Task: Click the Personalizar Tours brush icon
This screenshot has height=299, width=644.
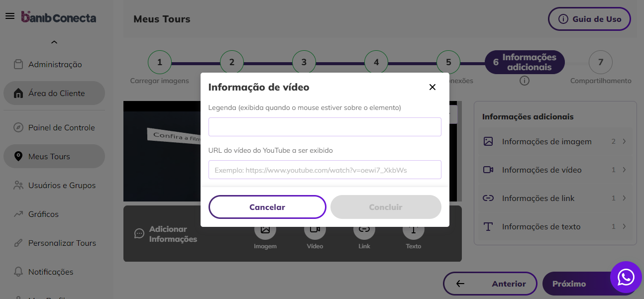Action: [x=18, y=243]
